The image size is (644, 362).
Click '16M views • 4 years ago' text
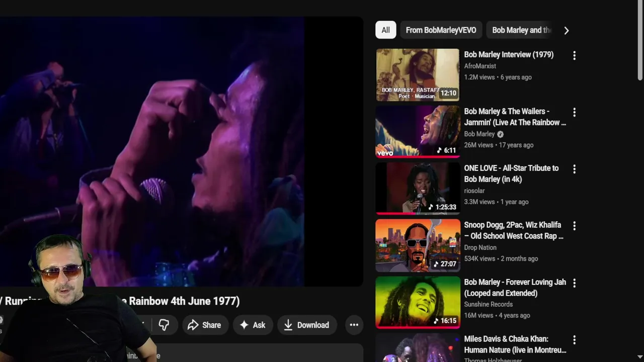click(497, 315)
